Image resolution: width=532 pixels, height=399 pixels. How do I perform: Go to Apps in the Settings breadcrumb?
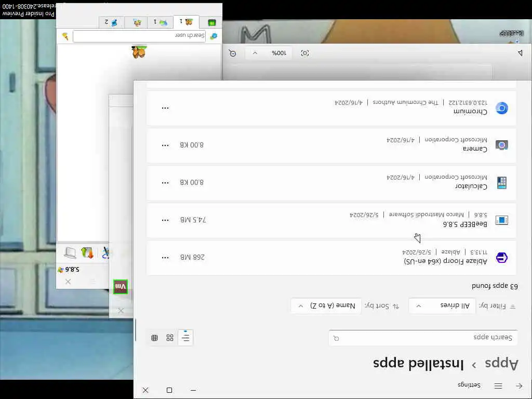(501, 363)
